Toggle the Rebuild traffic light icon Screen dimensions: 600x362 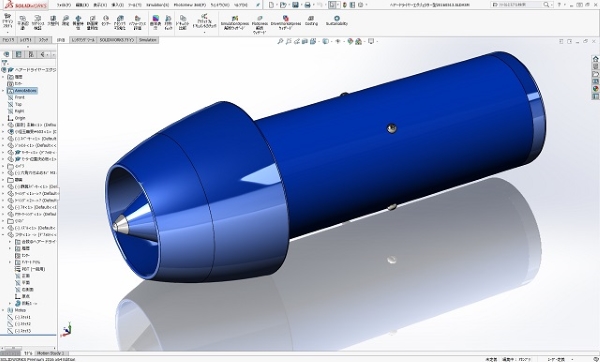pyautogui.click(x=344, y=5)
